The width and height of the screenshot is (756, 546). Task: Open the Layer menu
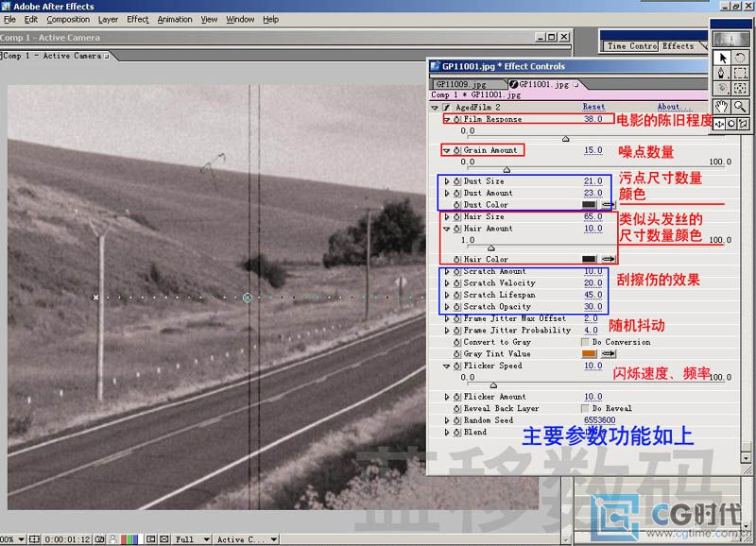tap(108, 19)
